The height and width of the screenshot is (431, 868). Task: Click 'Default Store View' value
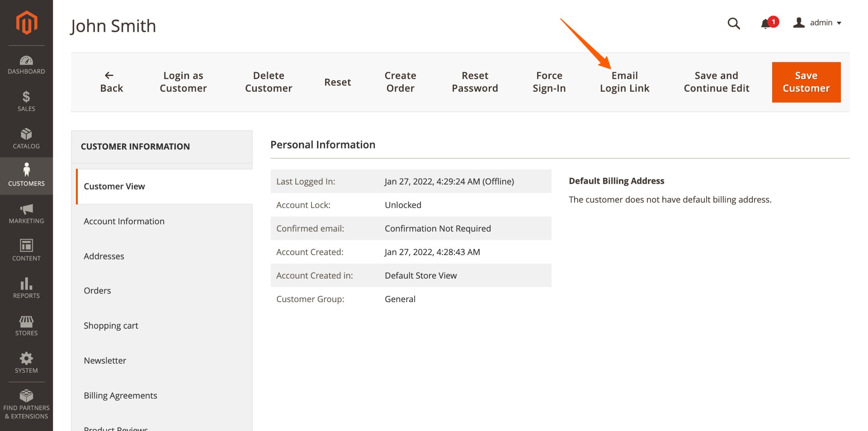(x=420, y=275)
